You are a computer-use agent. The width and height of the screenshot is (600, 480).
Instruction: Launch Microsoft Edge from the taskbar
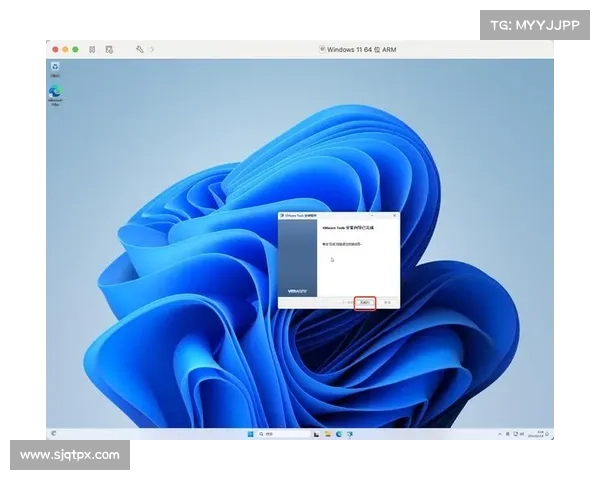(x=339, y=434)
